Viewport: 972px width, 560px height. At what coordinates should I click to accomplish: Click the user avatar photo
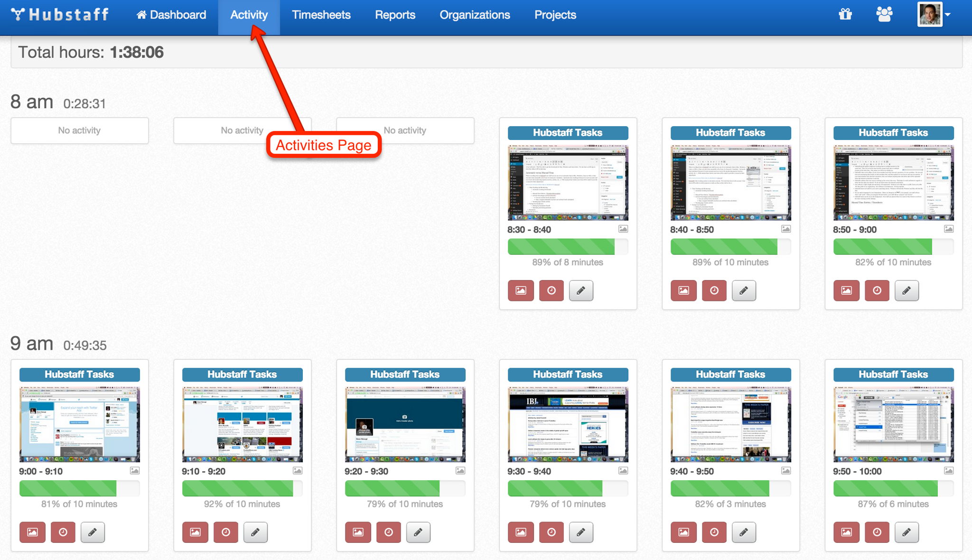tap(930, 14)
